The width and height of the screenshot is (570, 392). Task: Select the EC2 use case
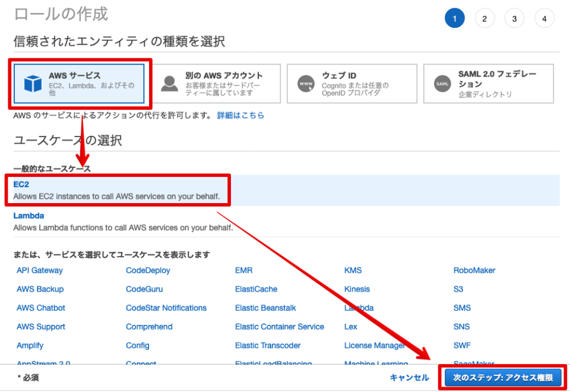(21, 184)
